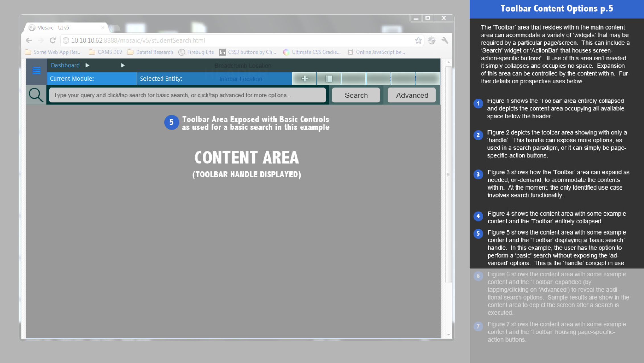This screenshot has width=644, height=363.
Task: Expand Advanced search options
Action: [411, 95]
